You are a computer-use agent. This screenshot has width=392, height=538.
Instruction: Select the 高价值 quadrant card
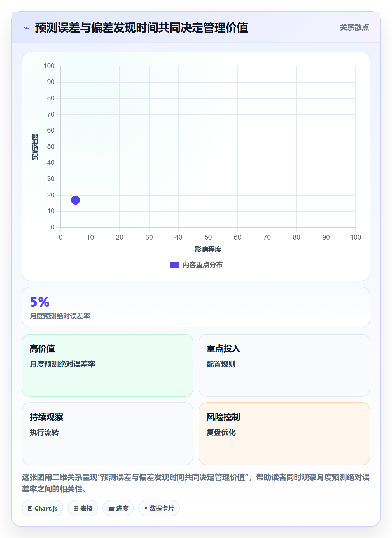coord(108,365)
